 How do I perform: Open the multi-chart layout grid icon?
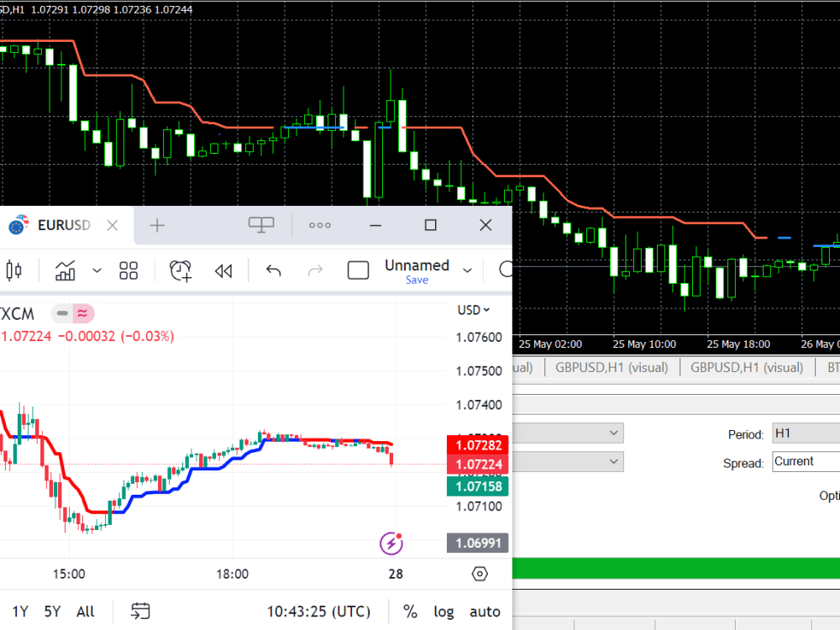tap(128, 270)
